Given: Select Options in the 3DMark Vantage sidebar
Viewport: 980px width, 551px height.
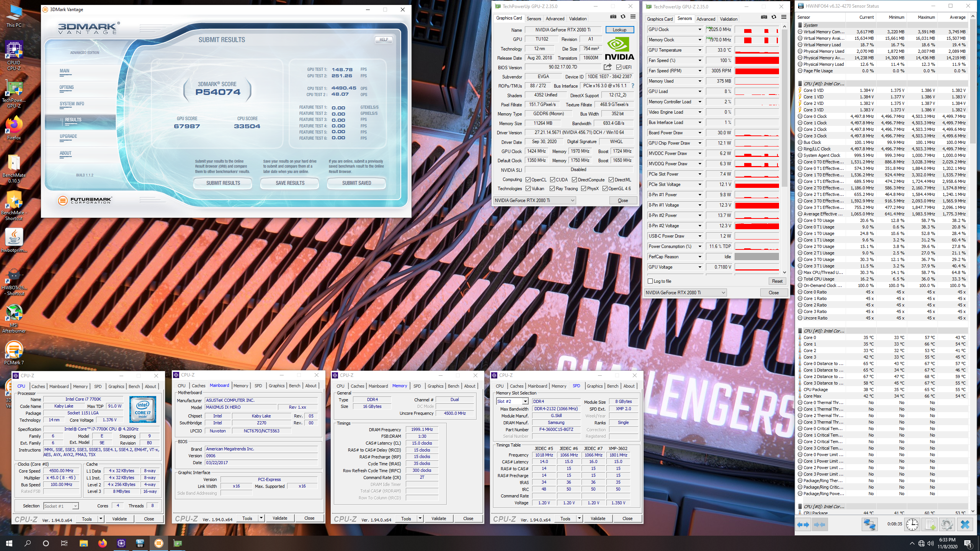Looking at the screenshot, I should tap(67, 88).
